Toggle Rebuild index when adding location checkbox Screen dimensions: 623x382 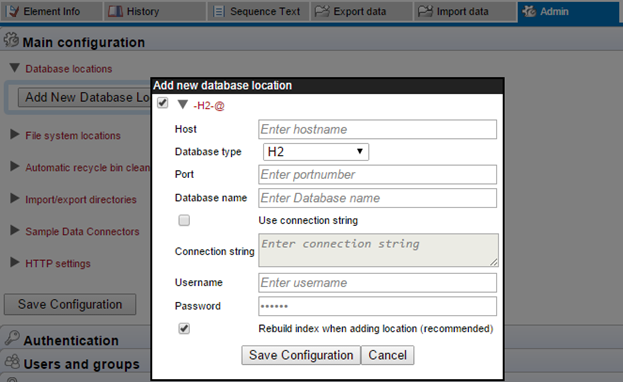(x=184, y=329)
